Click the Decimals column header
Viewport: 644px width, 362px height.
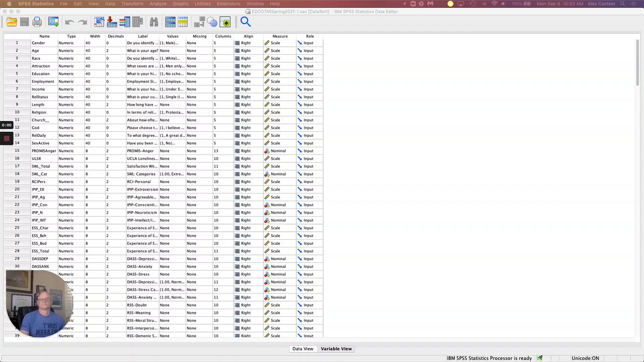tap(115, 36)
